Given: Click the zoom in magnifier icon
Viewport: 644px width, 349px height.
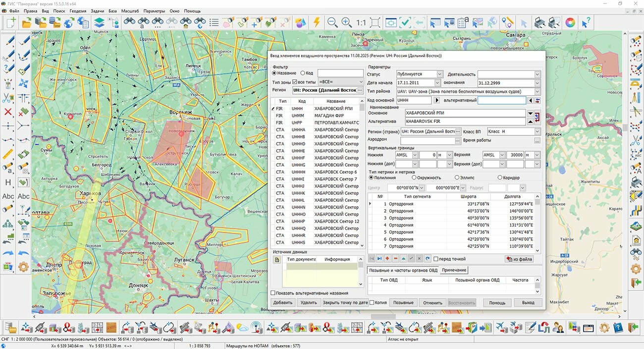Looking at the screenshot, I should [x=346, y=22].
